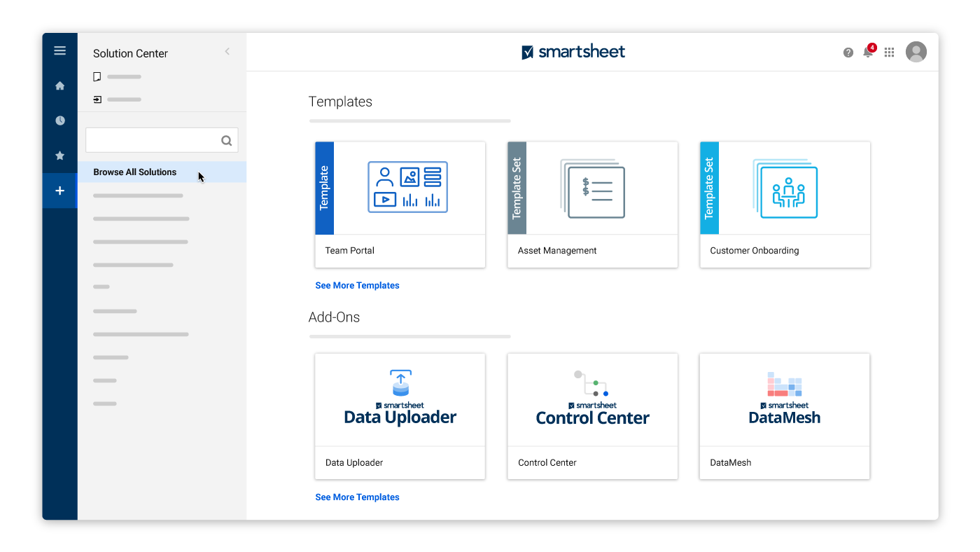This screenshot has width=980, height=552.
Task: Open the Asset Management template set
Action: pos(592,205)
